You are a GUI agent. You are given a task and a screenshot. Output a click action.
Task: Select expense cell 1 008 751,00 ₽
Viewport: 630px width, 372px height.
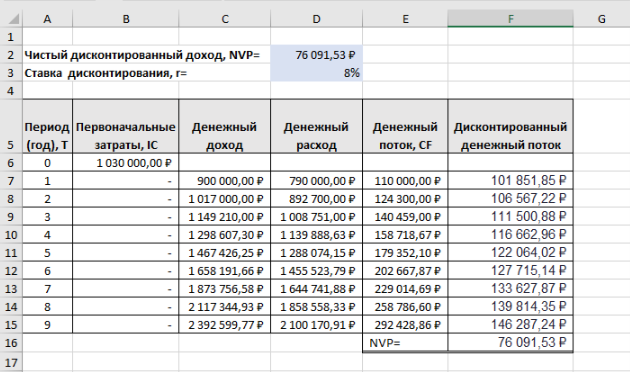[317, 217]
